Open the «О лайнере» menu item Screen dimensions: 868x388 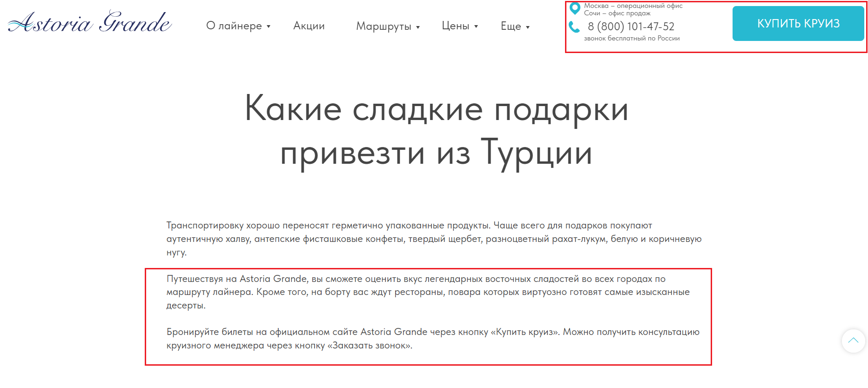click(234, 26)
